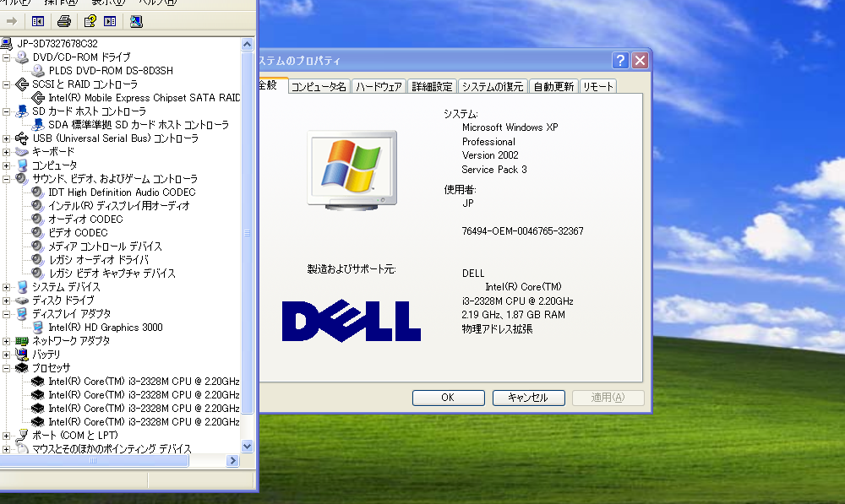Collapse the DVD/CD-ROM ドライブ node

pos(7,57)
